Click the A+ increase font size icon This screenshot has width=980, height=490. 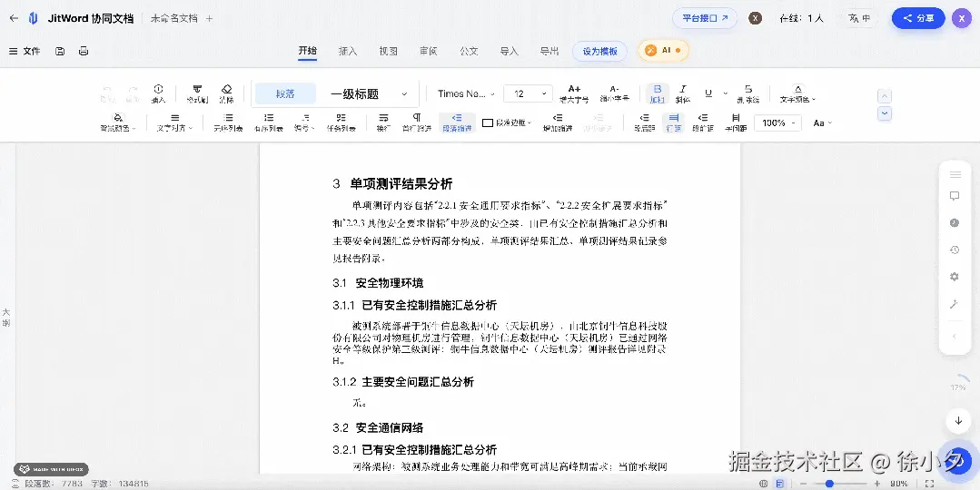(x=574, y=93)
